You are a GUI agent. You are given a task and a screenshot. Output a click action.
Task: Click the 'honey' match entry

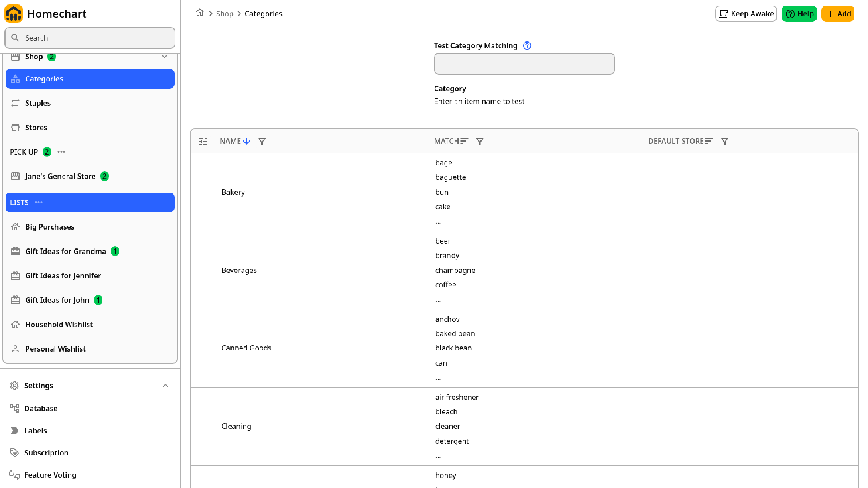pyautogui.click(x=446, y=475)
